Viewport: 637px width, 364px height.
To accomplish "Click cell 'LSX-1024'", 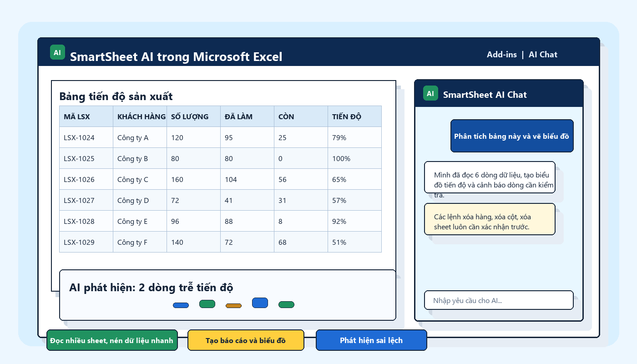I will (x=86, y=137).
